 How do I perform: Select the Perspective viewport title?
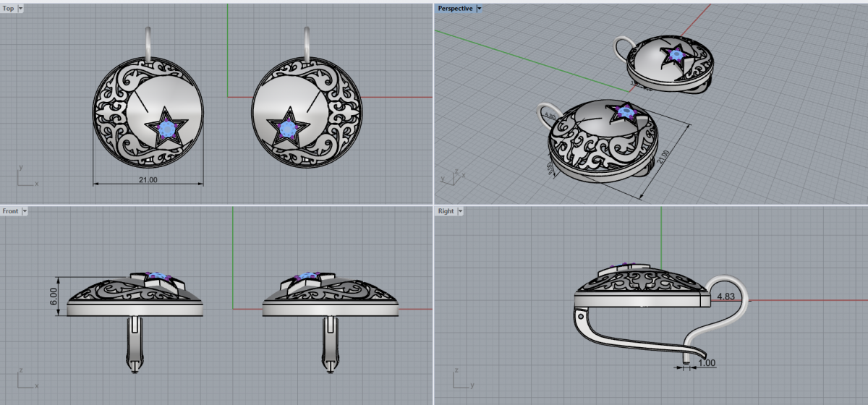click(455, 9)
